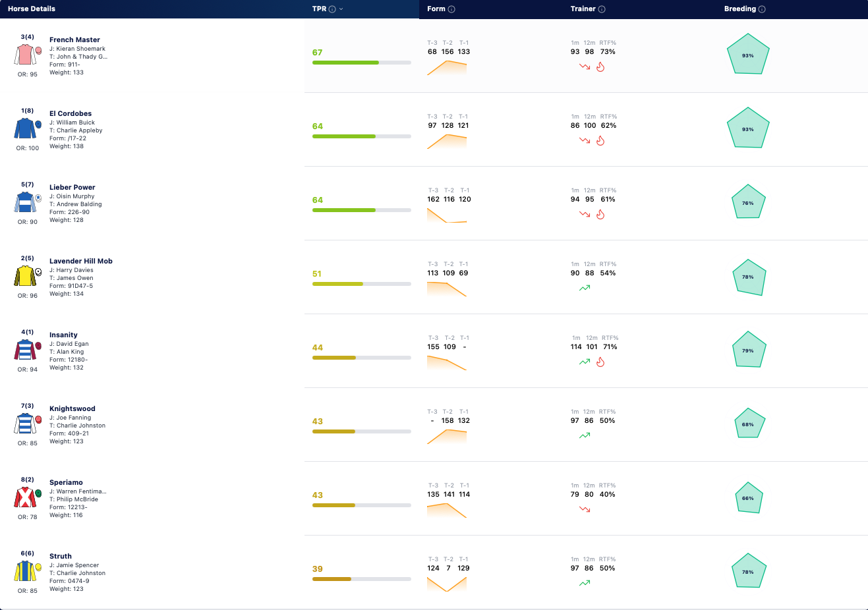Click the Trainer column info icon

602,9
